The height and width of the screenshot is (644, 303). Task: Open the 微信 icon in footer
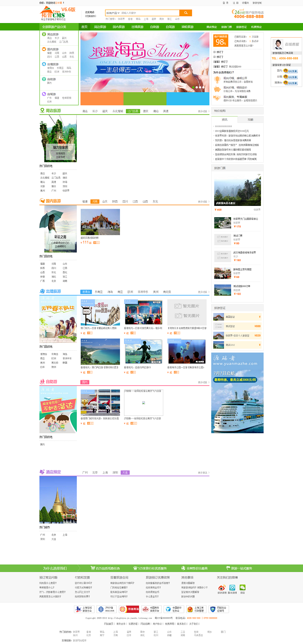(242, 587)
